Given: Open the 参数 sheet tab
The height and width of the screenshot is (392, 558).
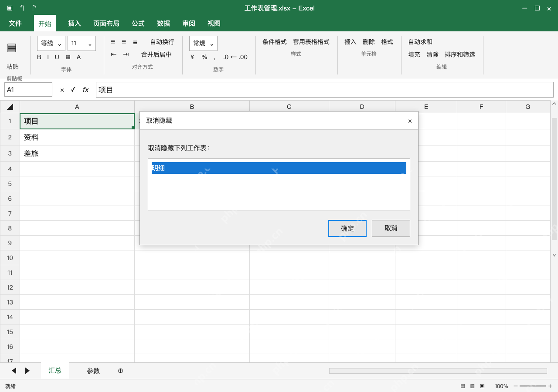Looking at the screenshot, I should click(x=93, y=371).
